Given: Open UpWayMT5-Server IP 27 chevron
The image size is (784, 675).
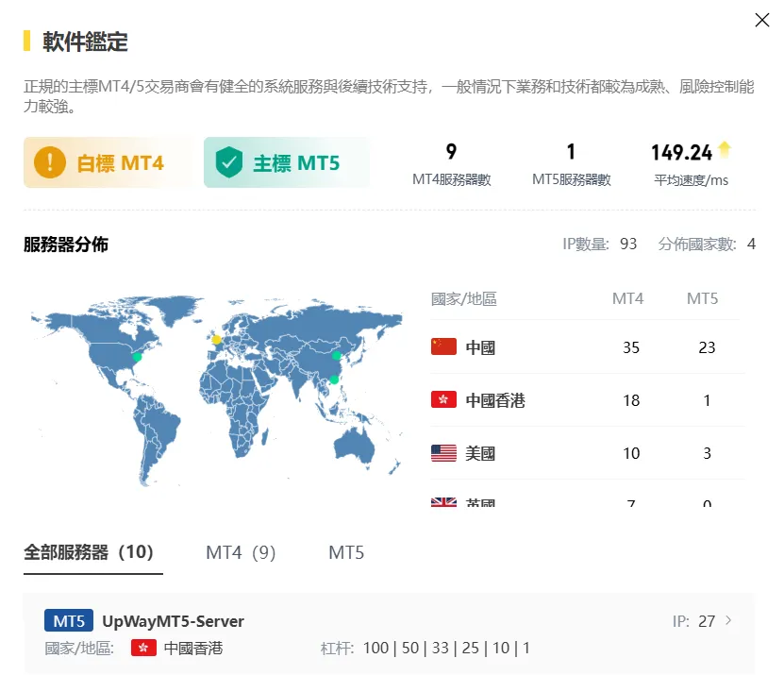Looking at the screenshot, I should (728, 620).
